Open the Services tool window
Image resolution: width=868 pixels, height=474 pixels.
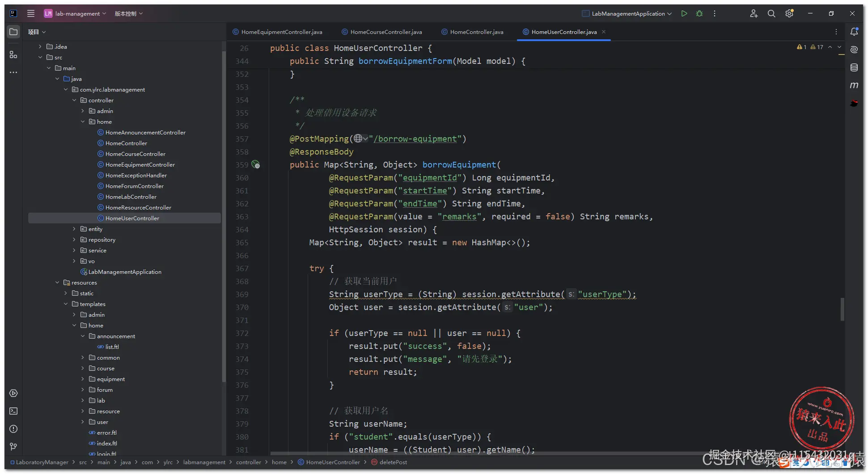[x=13, y=393]
